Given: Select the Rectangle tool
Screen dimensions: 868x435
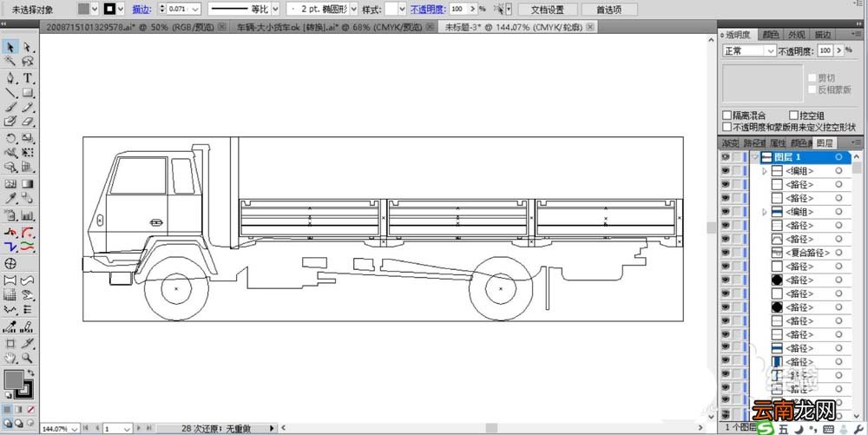Looking at the screenshot, I should point(27,92).
